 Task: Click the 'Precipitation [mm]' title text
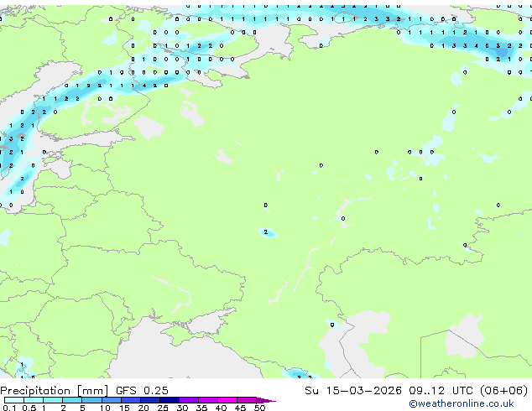click(55, 391)
